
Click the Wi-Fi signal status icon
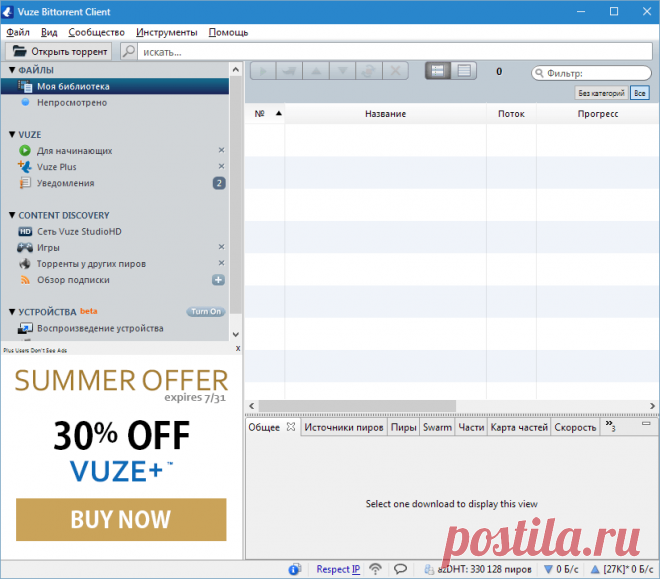375,569
